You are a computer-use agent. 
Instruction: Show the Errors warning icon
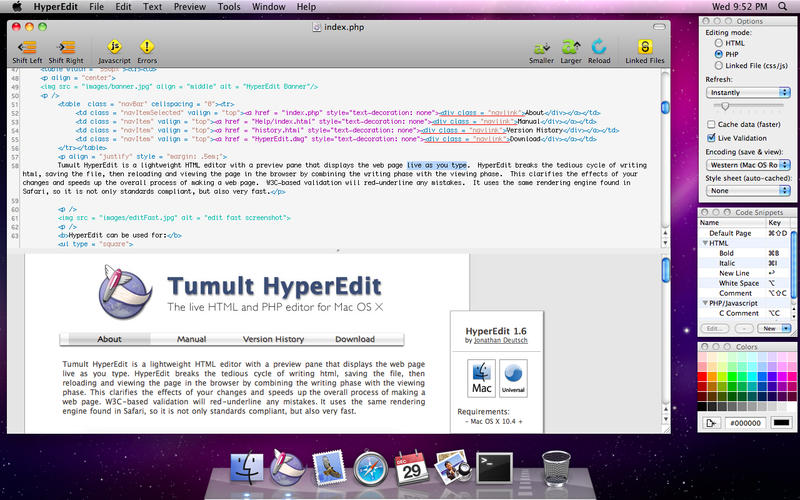click(x=147, y=47)
